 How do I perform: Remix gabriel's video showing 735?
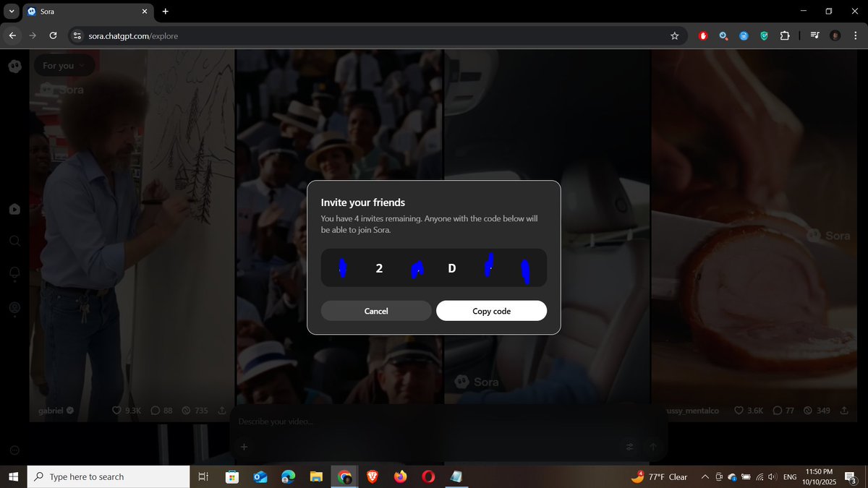pyautogui.click(x=194, y=411)
